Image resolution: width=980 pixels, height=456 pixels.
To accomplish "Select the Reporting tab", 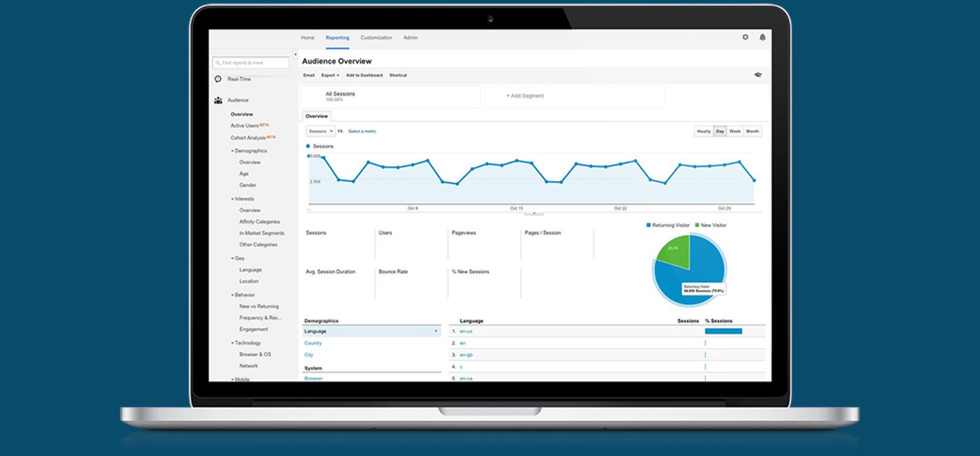I will (337, 37).
